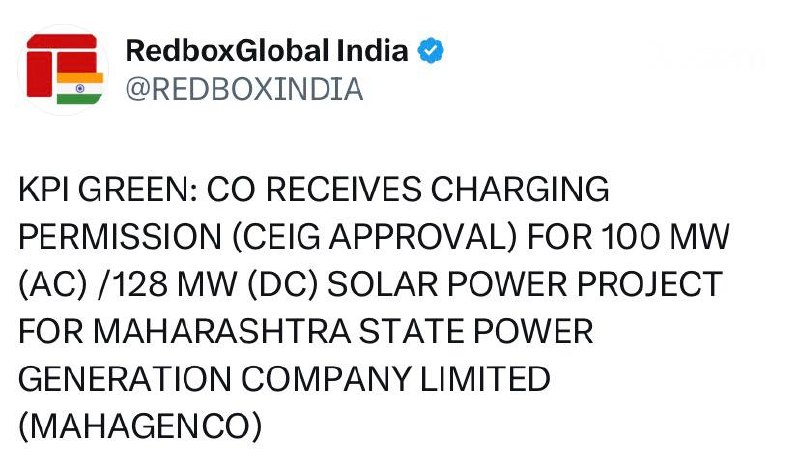Click the words KPI GREEN in the tweet
The width and height of the screenshot is (800, 471).
coord(107,190)
